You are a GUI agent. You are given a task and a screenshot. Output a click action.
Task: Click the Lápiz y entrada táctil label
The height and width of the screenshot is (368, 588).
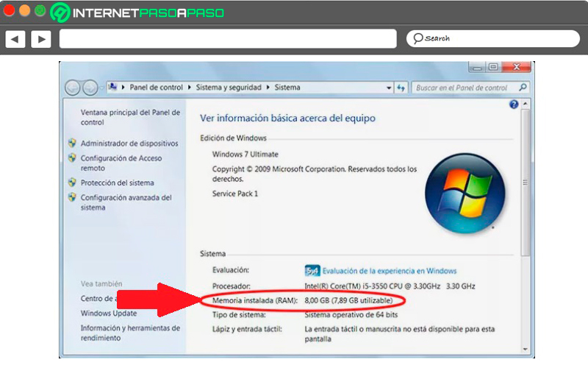247,329
